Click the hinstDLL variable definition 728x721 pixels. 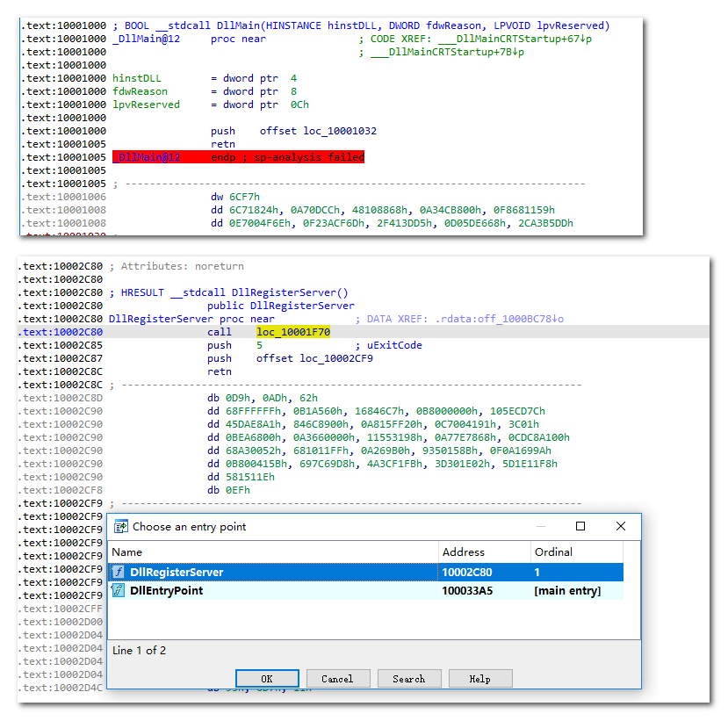pyautogui.click(x=136, y=78)
